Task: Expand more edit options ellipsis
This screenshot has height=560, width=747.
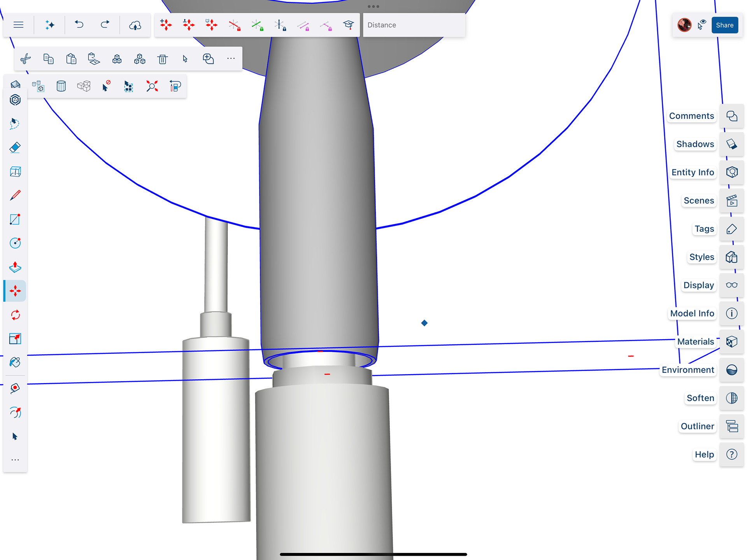Action: pos(231,59)
